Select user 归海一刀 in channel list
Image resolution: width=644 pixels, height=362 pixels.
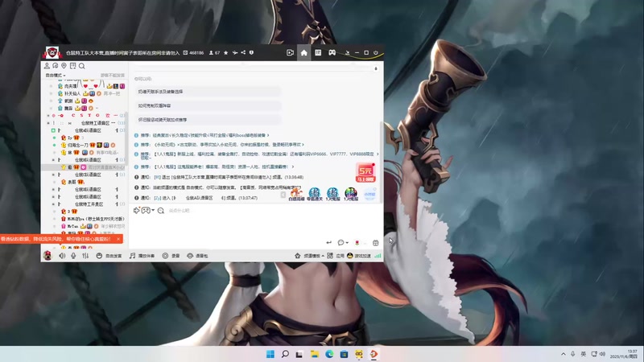point(77,145)
